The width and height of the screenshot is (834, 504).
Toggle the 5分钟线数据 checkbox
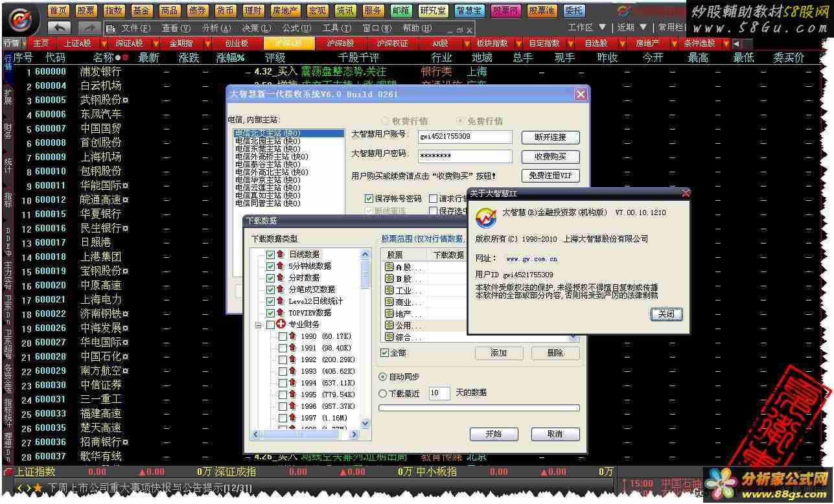coord(270,266)
